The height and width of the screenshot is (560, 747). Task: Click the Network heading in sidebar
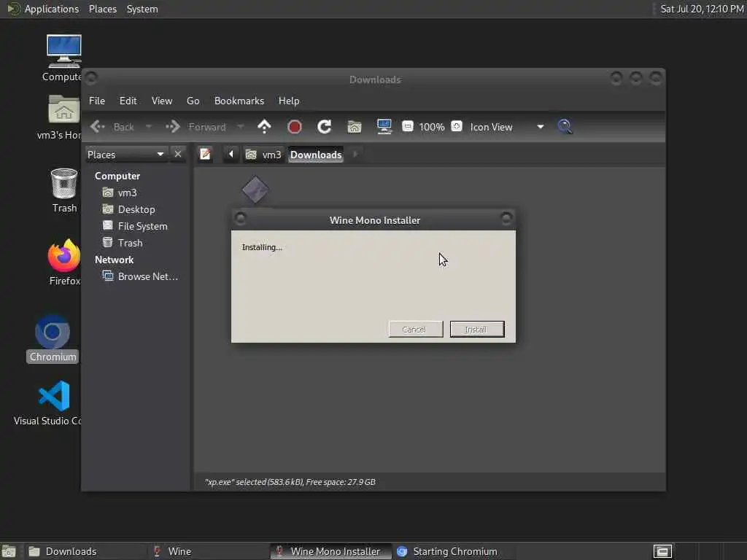pos(114,260)
